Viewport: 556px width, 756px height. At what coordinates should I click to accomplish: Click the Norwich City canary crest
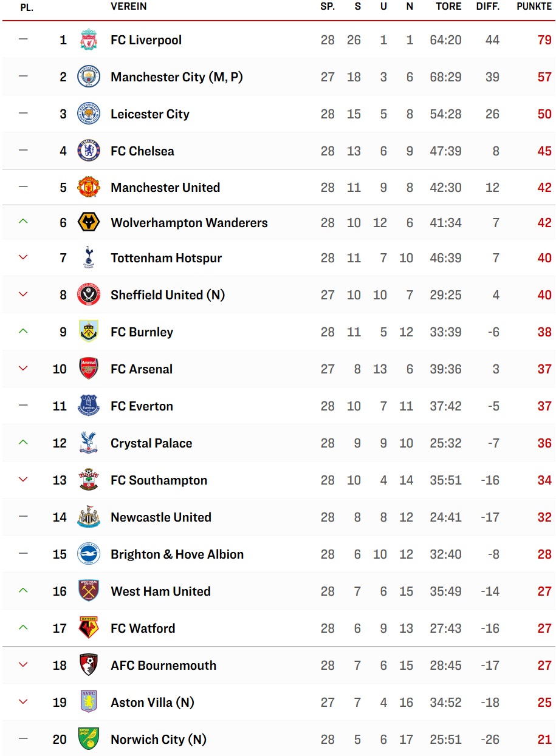(x=89, y=740)
